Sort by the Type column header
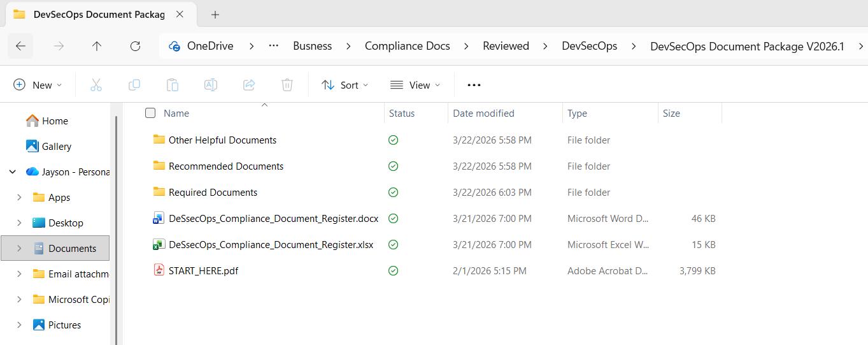Screen dimensions: 868x345 pos(577,113)
